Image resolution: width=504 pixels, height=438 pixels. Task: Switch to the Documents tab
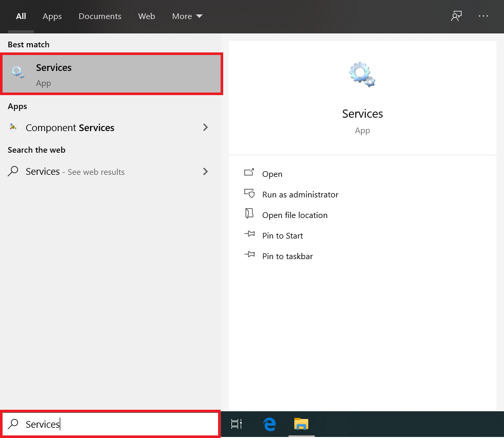[x=100, y=16]
